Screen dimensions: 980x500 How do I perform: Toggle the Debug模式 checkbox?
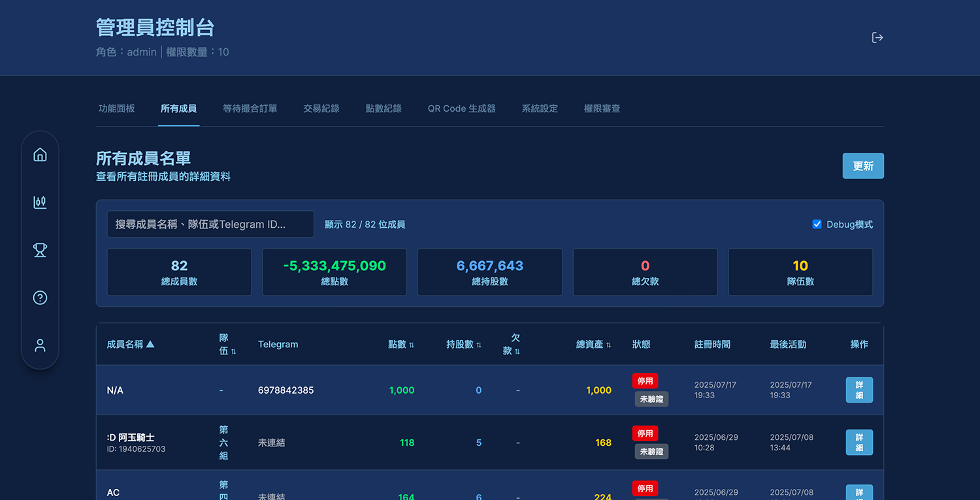point(817,225)
